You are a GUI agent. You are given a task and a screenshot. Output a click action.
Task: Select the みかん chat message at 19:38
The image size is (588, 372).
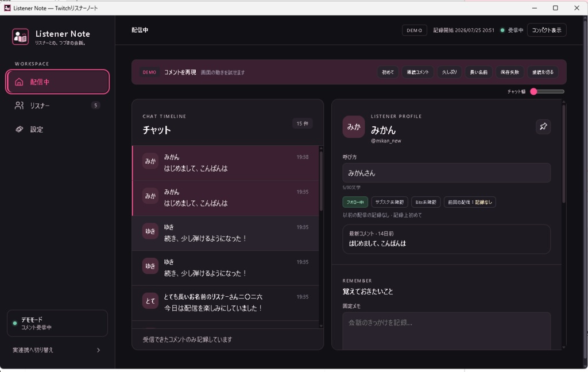226,163
